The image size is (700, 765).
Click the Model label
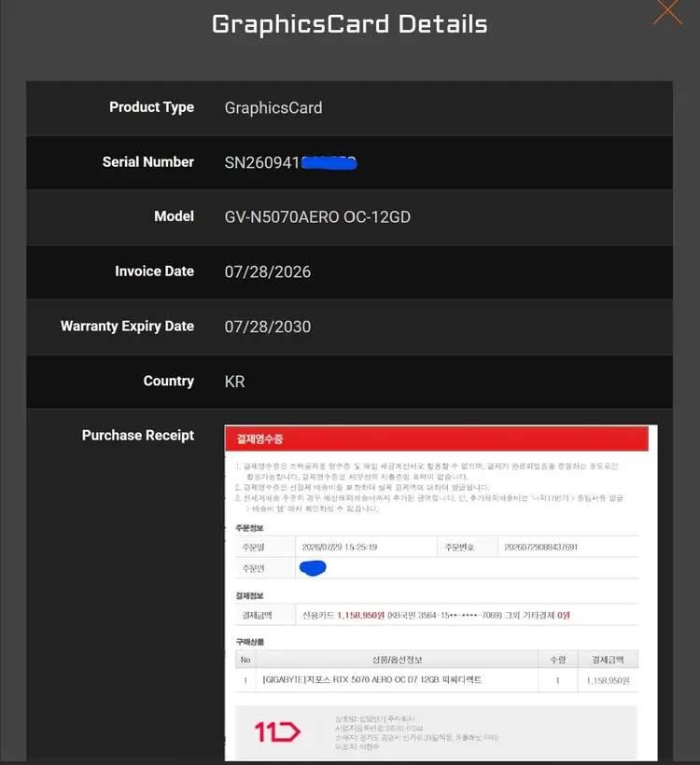tap(174, 216)
